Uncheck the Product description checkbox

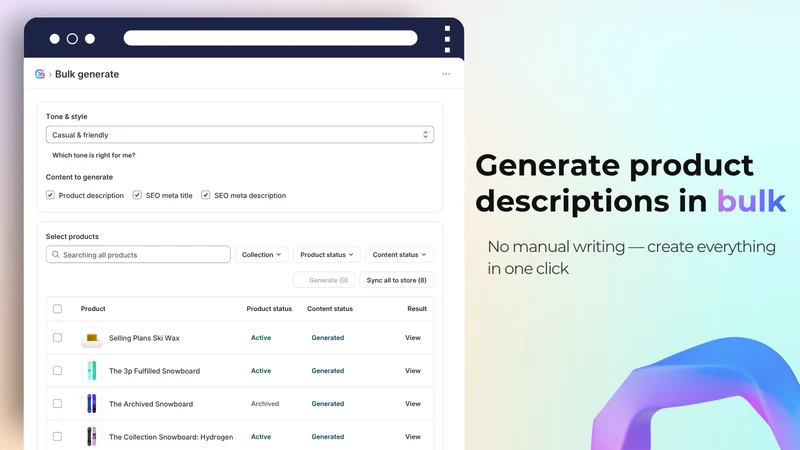point(50,195)
